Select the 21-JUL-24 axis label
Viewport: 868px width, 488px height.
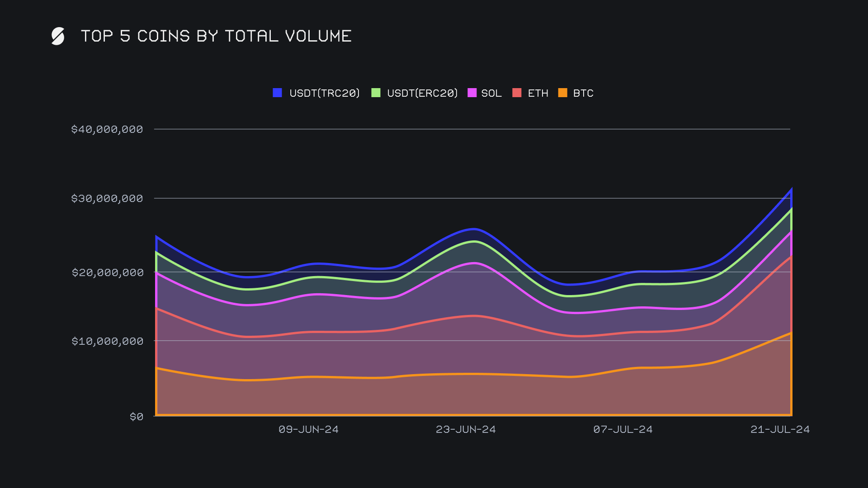780,429
